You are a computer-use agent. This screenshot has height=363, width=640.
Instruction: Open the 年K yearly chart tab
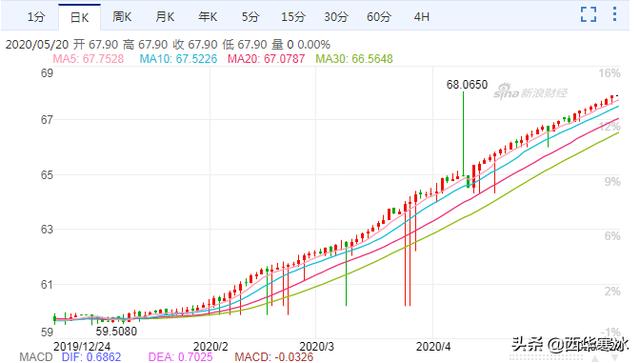(x=208, y=17)
